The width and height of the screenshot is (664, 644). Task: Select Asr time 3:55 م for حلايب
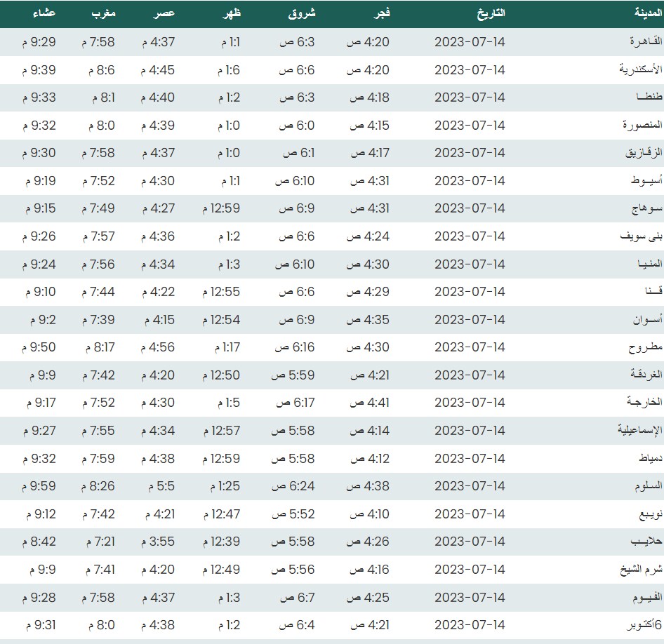[x=158, y=542]
